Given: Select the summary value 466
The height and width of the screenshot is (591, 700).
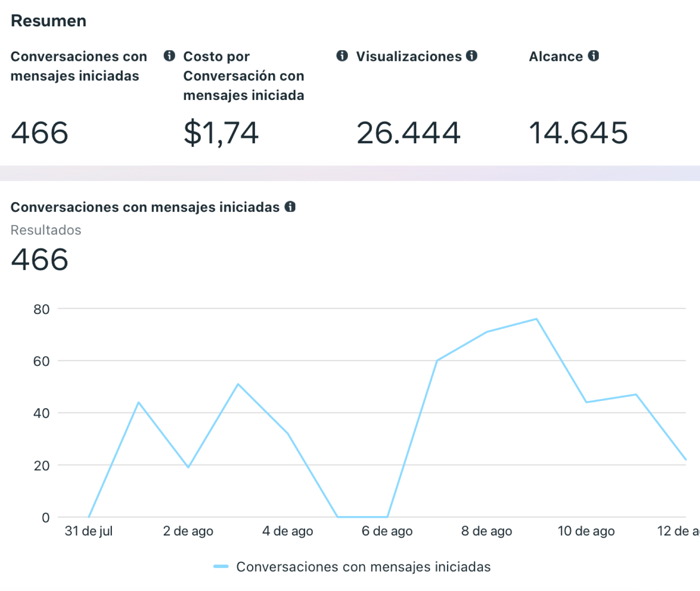Looking at the screenshot, I should coord(39,133).
